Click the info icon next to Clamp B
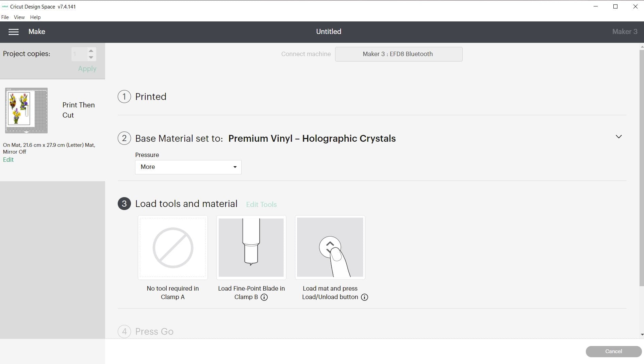This screenshot has width=644, height=364. pyautogui.click(x=264, y=297)
